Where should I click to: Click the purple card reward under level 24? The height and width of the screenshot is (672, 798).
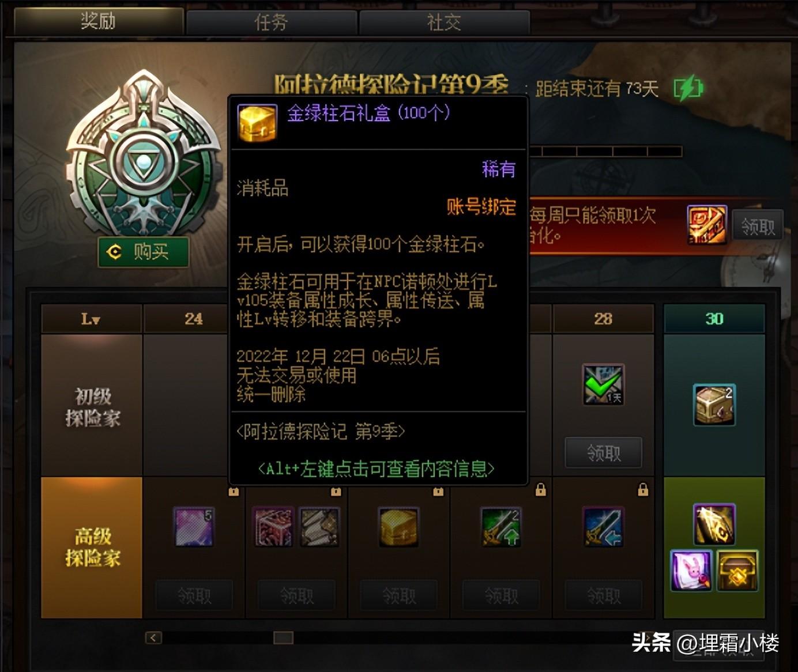pyautogui.click(x=194, y=526)
